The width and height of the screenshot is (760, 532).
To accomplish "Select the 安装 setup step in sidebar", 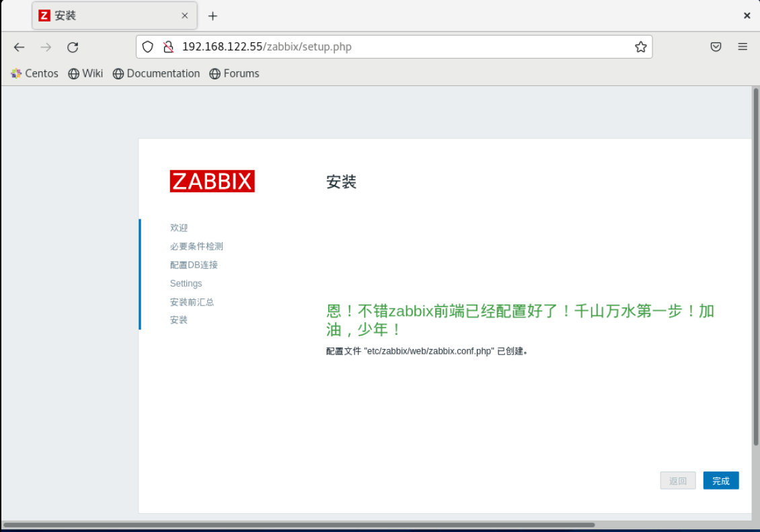I will [178, 319].
